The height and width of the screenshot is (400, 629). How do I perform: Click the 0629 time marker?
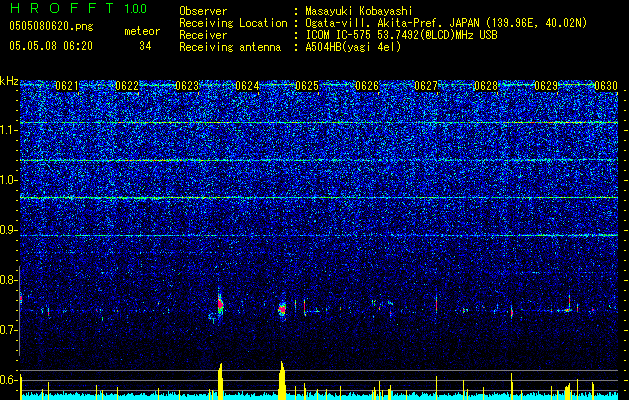546,86
